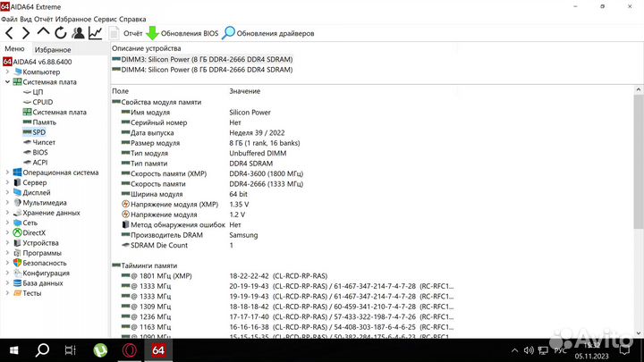Viewport: 644px width, 362px height.
Task: Select ЦП in the tree
Action: point(33,92)
